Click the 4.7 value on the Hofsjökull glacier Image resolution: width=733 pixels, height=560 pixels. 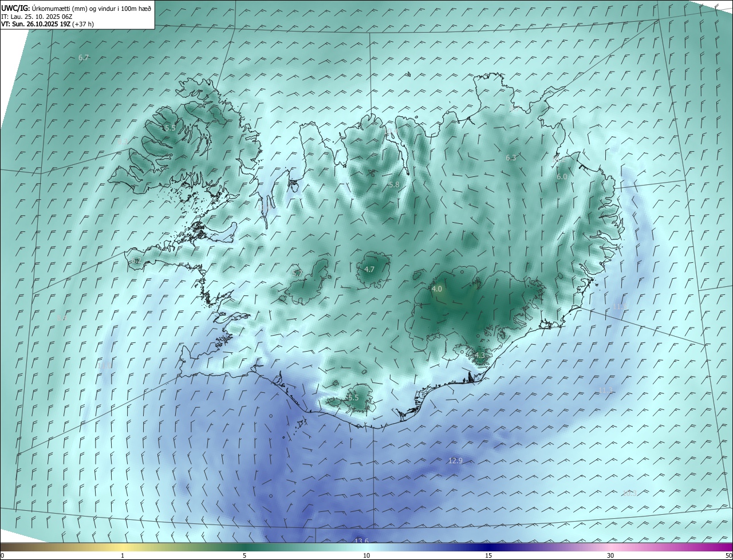click(x=369, y=269)
